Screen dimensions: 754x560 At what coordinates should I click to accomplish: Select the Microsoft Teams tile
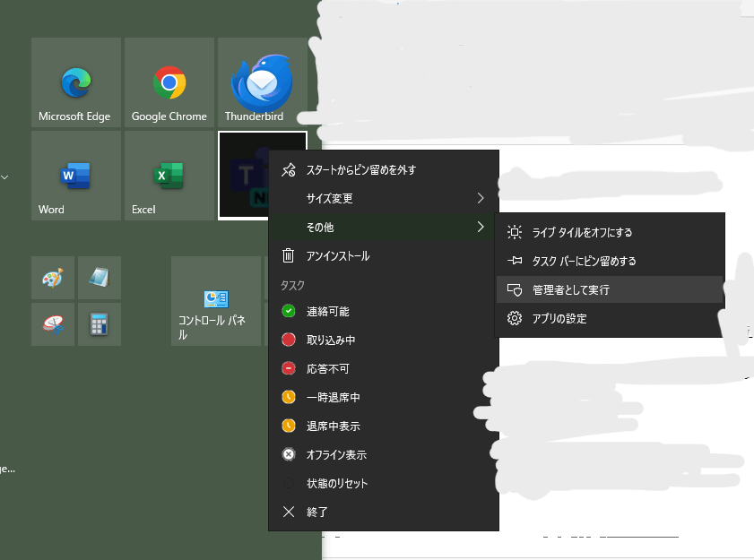click(x=243, y=176)
